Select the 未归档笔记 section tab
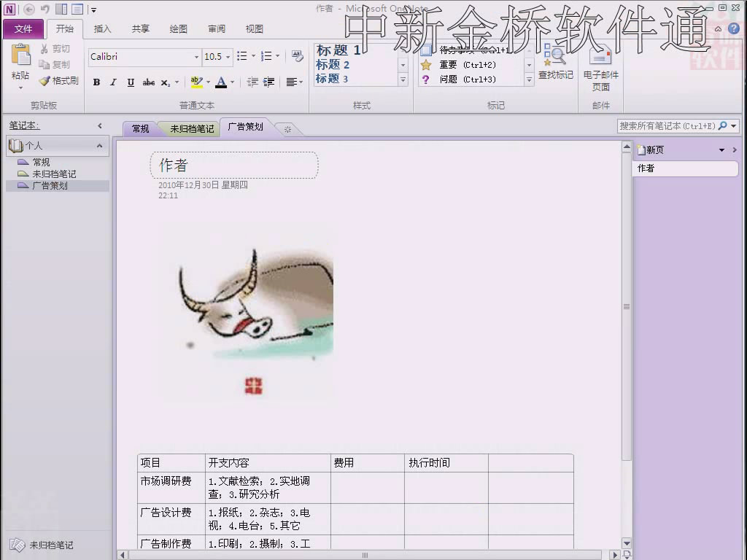Screen dimensions: 747x560 [192, 128]
